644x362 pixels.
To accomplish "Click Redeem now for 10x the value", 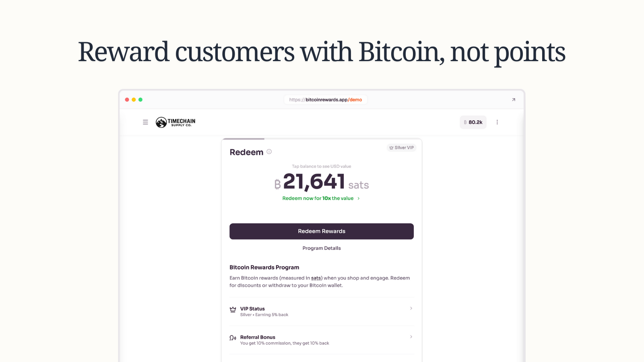I will click(x=318, y=198).
